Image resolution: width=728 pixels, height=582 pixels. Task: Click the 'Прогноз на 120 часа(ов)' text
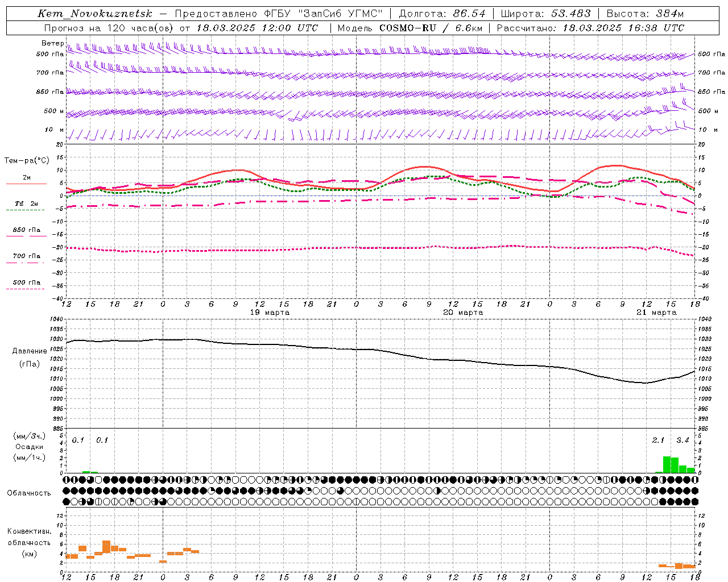pos(109,28)
